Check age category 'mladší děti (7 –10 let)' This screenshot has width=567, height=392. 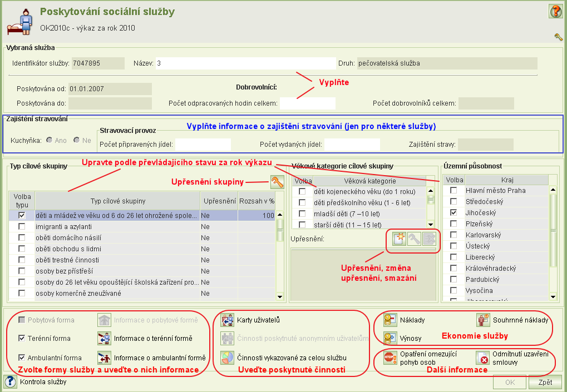coord(302,214)
